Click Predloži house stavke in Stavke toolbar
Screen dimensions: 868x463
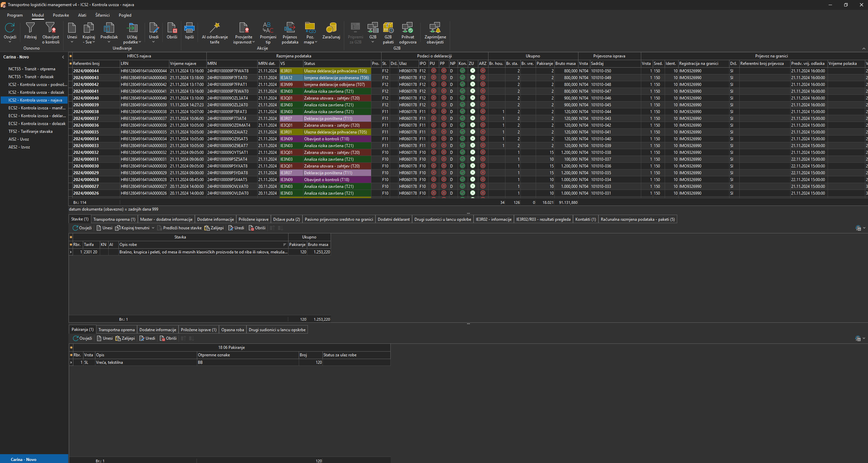click(x=179, y=228)
